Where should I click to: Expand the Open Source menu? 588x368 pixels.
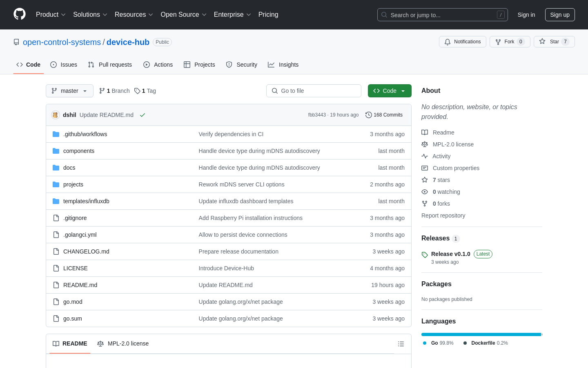coord(184,15)
